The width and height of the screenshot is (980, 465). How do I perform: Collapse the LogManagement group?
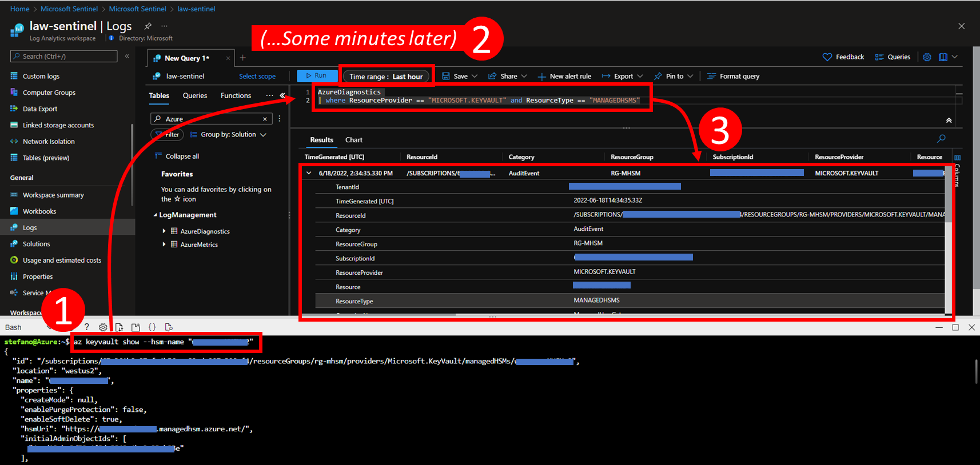[155, 215]
